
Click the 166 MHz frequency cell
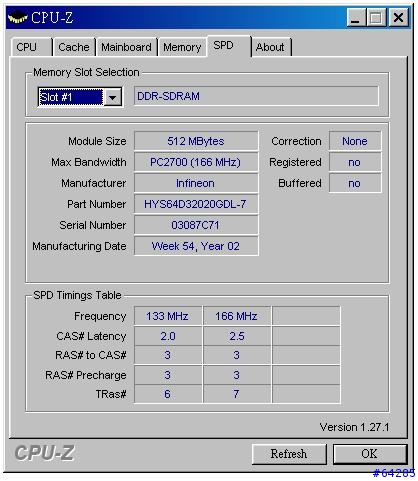(x=237, y=316)
